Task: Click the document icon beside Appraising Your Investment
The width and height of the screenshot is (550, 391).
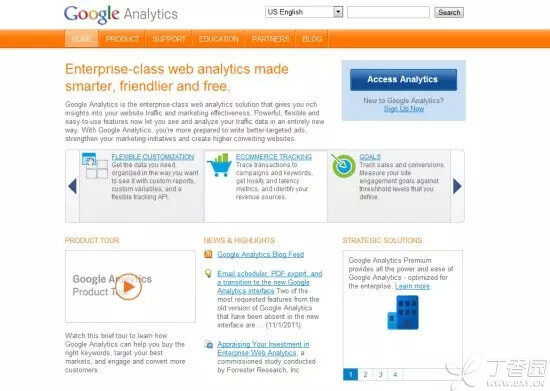Action: click(208, 345)
